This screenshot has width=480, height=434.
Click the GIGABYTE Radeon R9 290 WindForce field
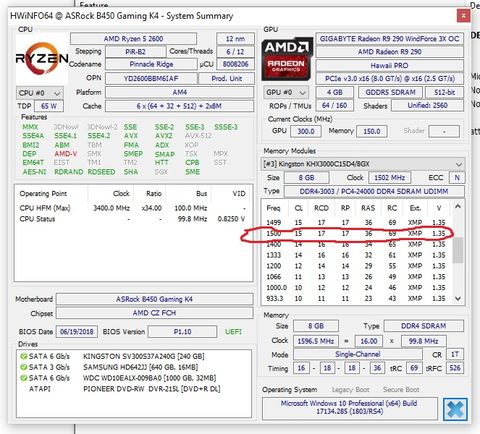click(x=390, y=39)
